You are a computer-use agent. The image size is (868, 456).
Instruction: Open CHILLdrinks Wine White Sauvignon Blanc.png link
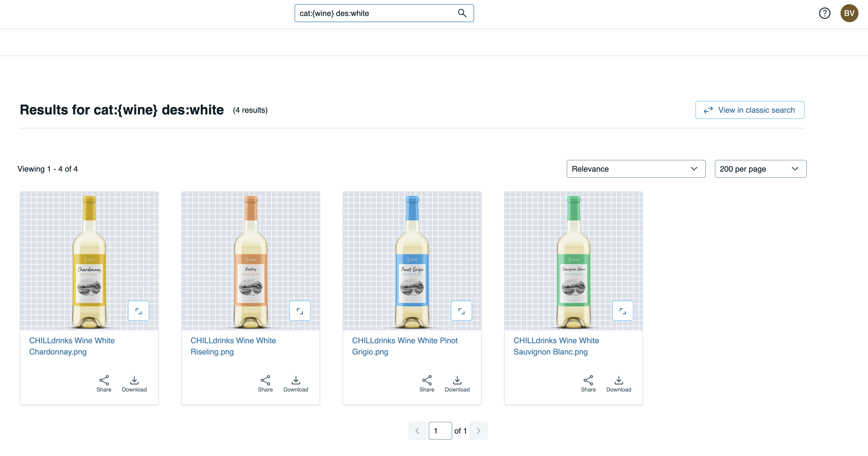pyautogui.click(x=556, y=346)
